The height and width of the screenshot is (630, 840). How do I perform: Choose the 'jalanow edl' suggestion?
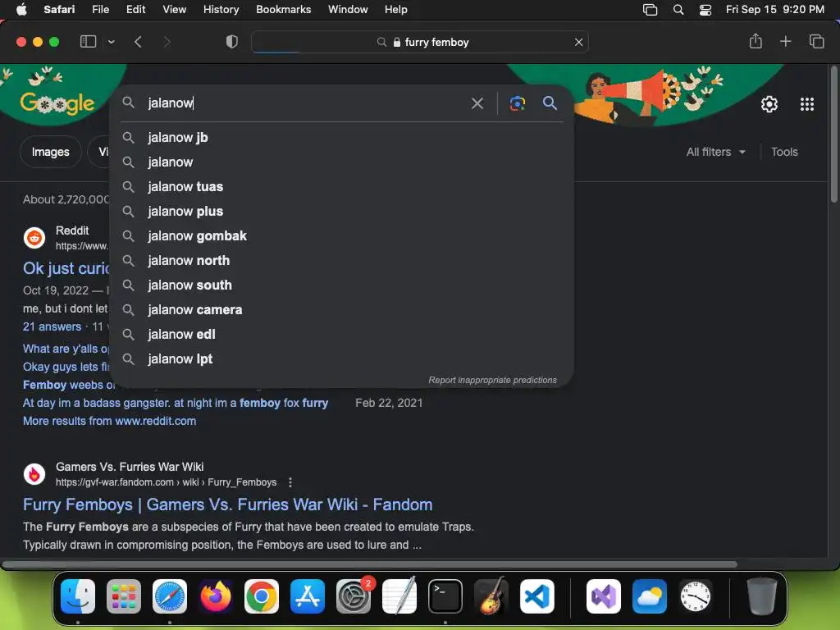pyautogui.click(x=342, y=335)
